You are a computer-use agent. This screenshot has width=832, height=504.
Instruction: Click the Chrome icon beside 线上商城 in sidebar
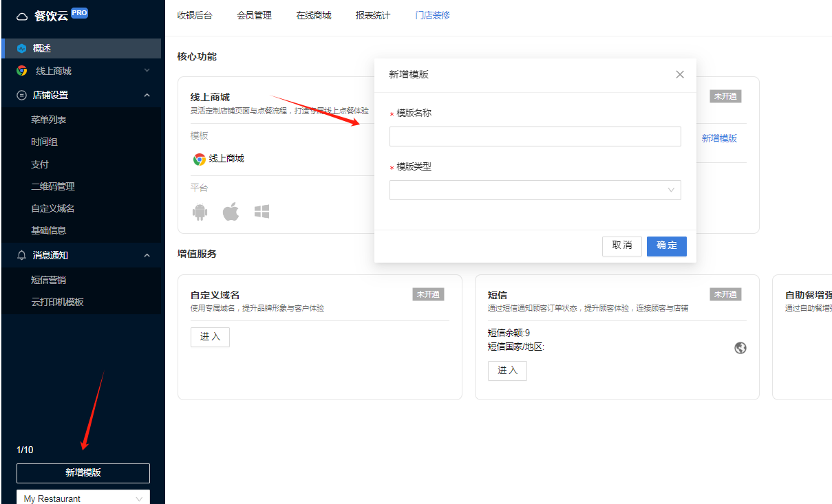click(x=22, y=71)
